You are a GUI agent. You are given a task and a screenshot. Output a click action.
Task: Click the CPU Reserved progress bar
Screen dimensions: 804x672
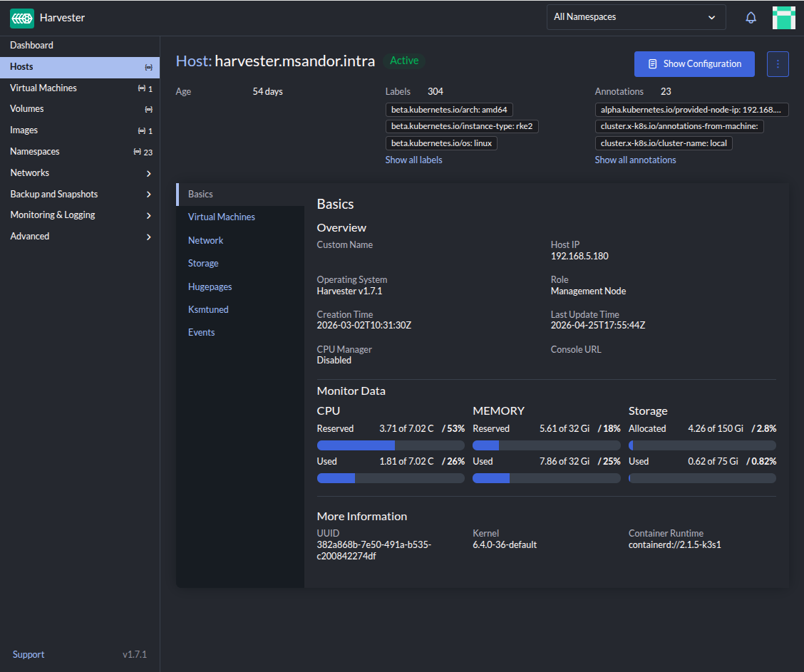[x=390, y=445]
